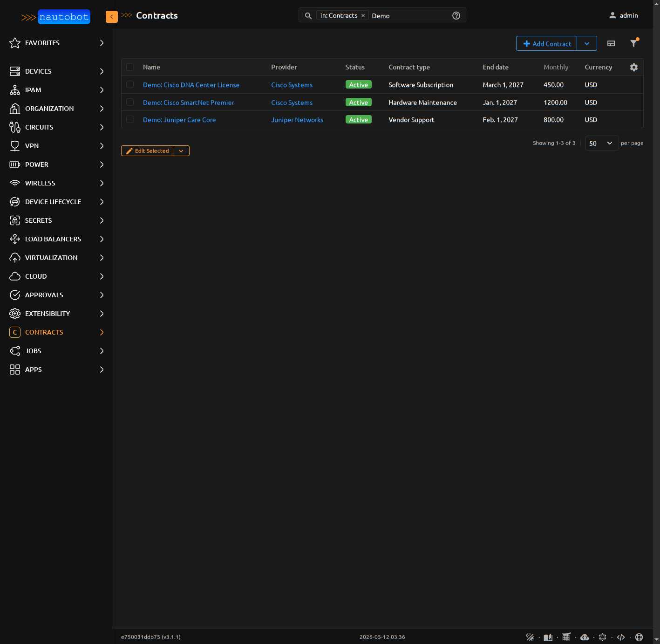The width and height of the screenshot is (660, 644).
Task: Click the Favorites star icon
Action: 15,43
